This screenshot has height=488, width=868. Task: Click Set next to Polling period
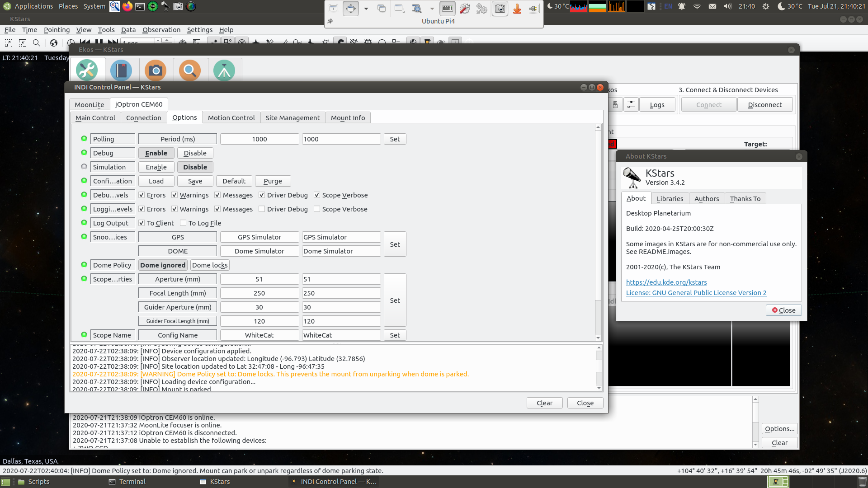pyautogui.click(x=395, y=139)
